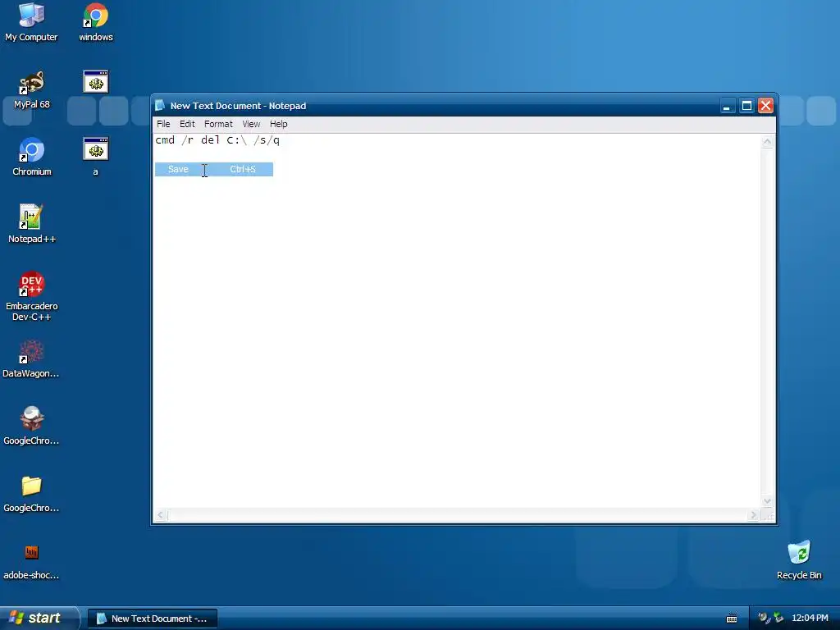Open the Chrome 'windows' desktop shortcut
The height and width of the screenshot is (630, 840).
pos(96,21)
